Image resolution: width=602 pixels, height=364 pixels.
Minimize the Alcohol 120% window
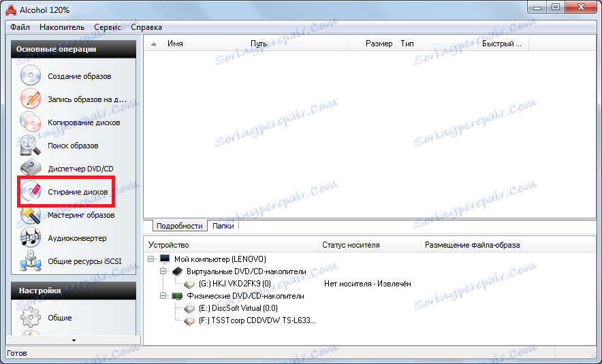537,7
